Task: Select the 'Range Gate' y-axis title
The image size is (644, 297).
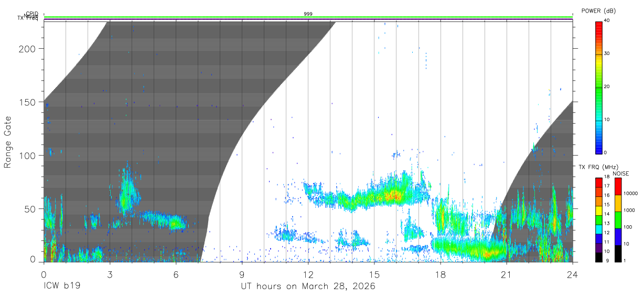Action: click(x=8, y=142)
